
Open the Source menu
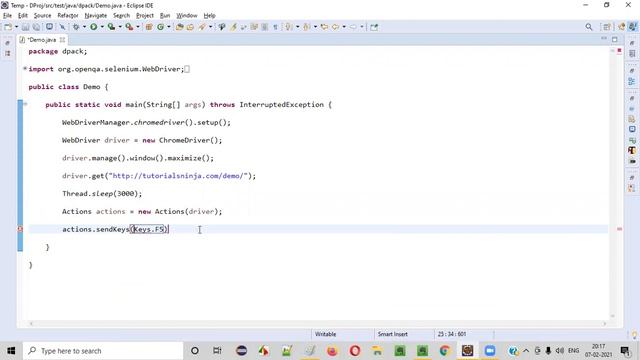(x=42, y=16)
